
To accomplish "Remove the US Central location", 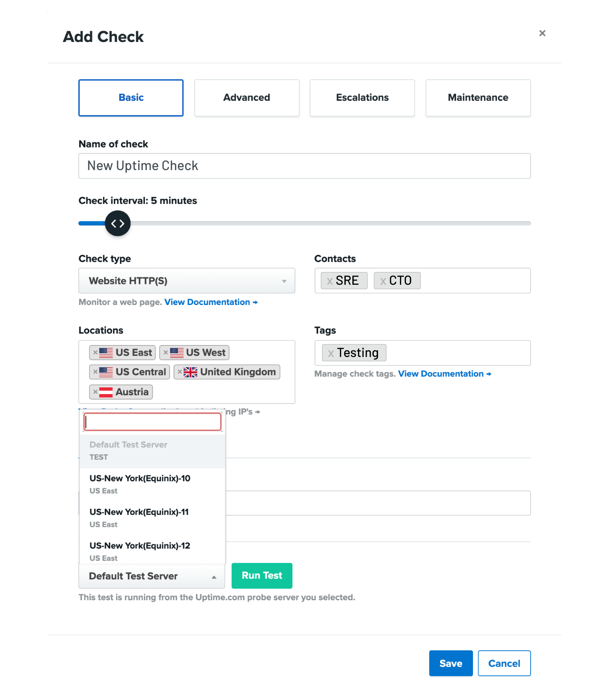I will pos(95,372).
